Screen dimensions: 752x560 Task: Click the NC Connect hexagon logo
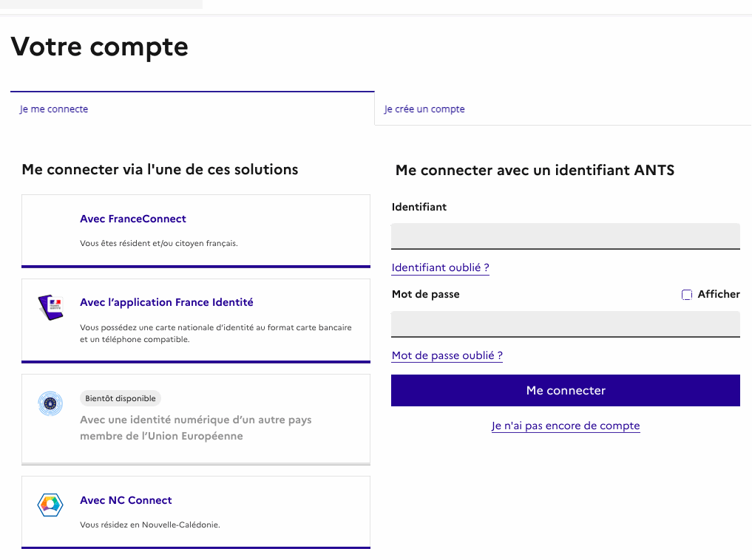click(x=50, y=505)
